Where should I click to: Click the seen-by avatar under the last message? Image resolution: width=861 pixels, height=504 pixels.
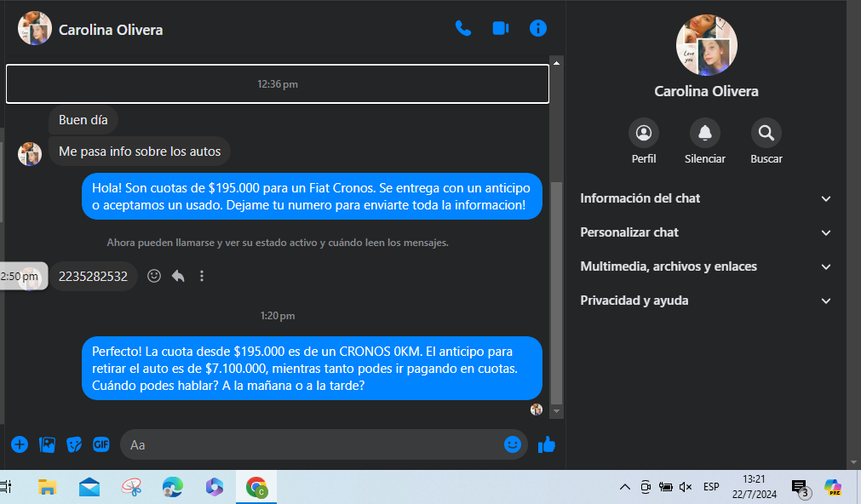click(537, 409)
